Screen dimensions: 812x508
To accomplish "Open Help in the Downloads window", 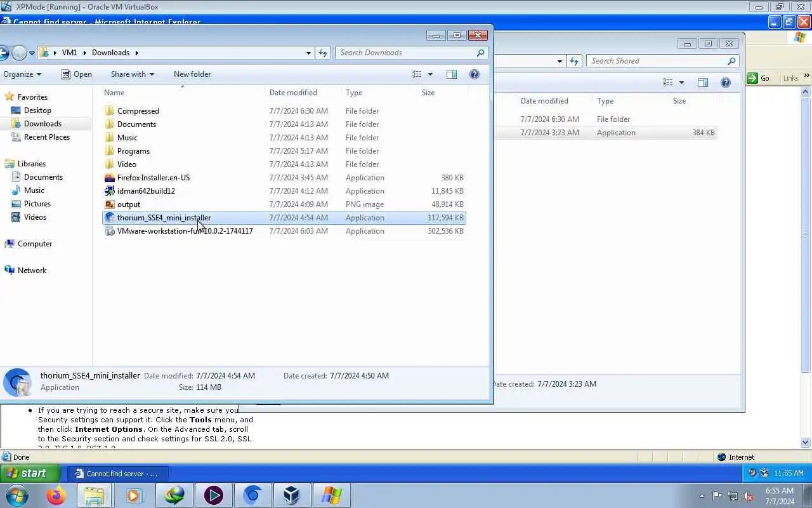I will [x=474, y=74].
